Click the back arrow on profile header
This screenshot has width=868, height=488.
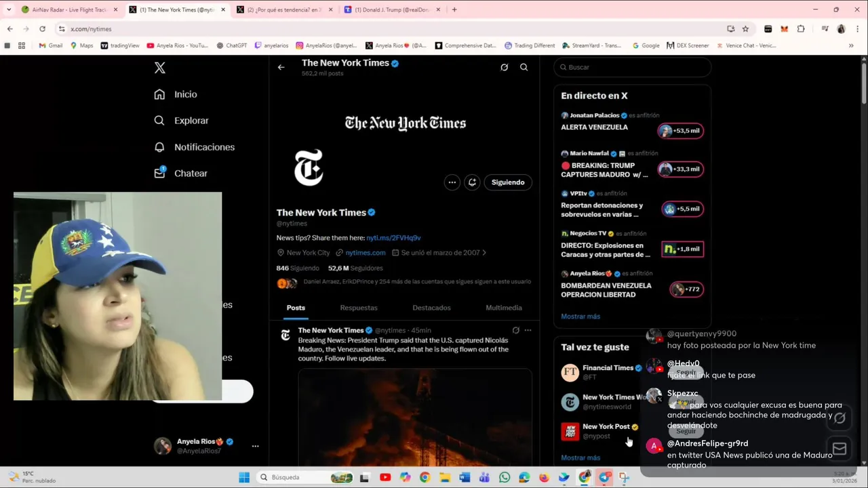281,67
